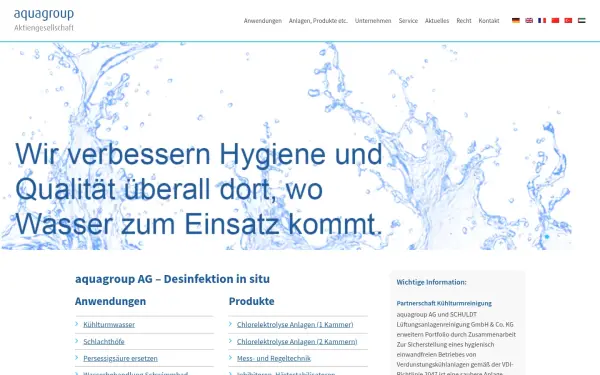Go to Aktuelles in the navigation
The image size is (600, 375).
[x=437, y=21]
